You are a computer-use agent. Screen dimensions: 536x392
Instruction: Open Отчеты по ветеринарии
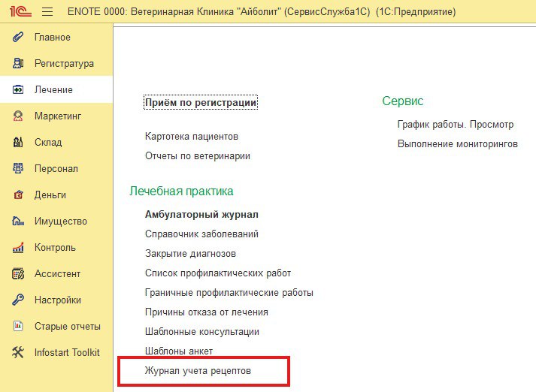[198, 156]
